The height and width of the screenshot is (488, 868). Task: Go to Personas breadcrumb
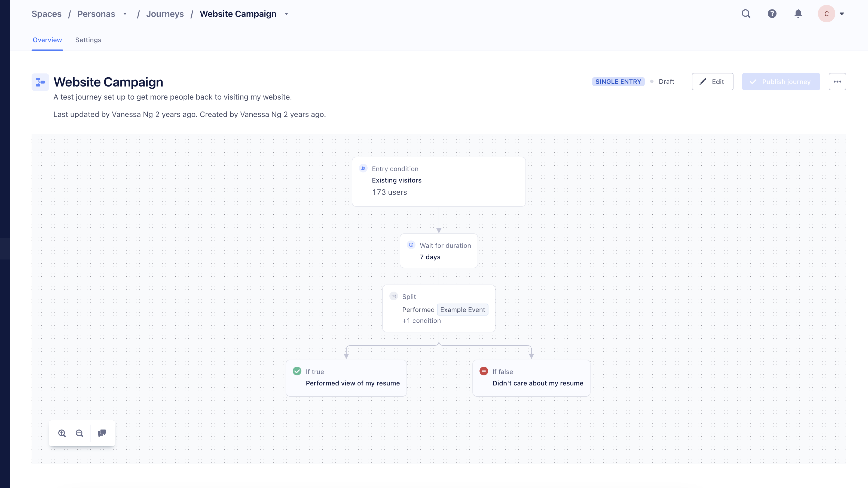pos(96,14)
